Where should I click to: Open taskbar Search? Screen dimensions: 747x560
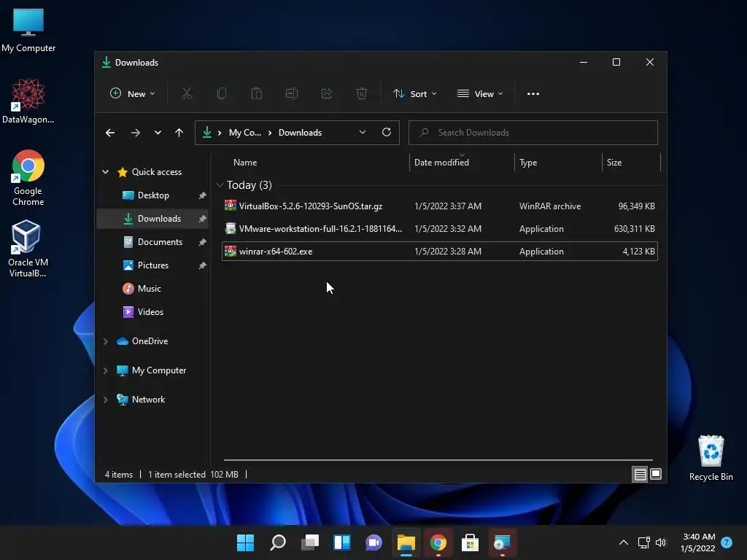pyautogui.click(x=278, y=542)
